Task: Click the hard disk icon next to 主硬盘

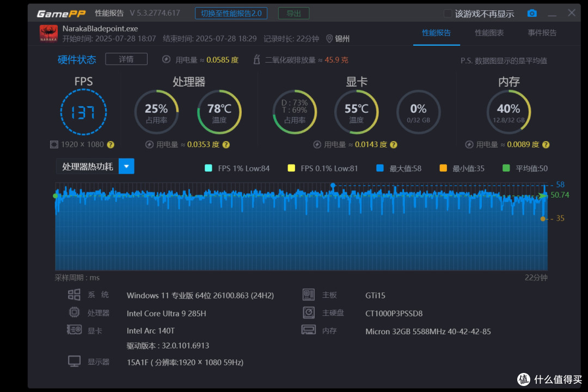Action: [309, 313]
